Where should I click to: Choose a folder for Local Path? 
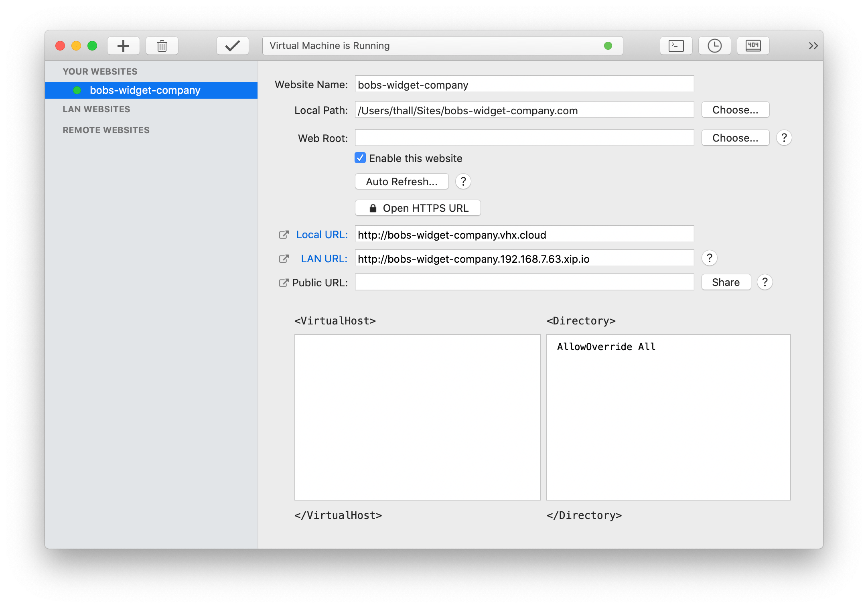coord(735,110)
